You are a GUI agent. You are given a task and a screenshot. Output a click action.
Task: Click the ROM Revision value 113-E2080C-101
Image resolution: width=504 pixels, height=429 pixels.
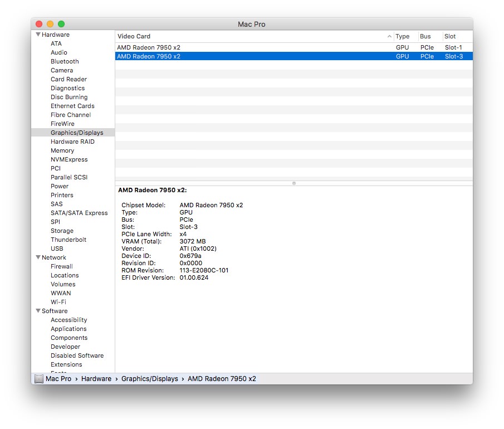(x=204, y=270)
